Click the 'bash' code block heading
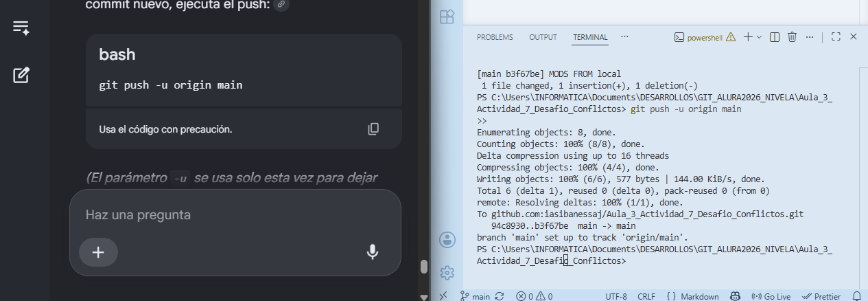 [x=117, y=55]
